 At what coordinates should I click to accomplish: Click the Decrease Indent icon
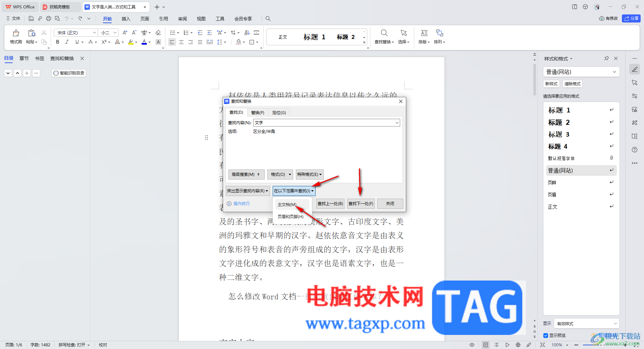(x=200, y=33)
